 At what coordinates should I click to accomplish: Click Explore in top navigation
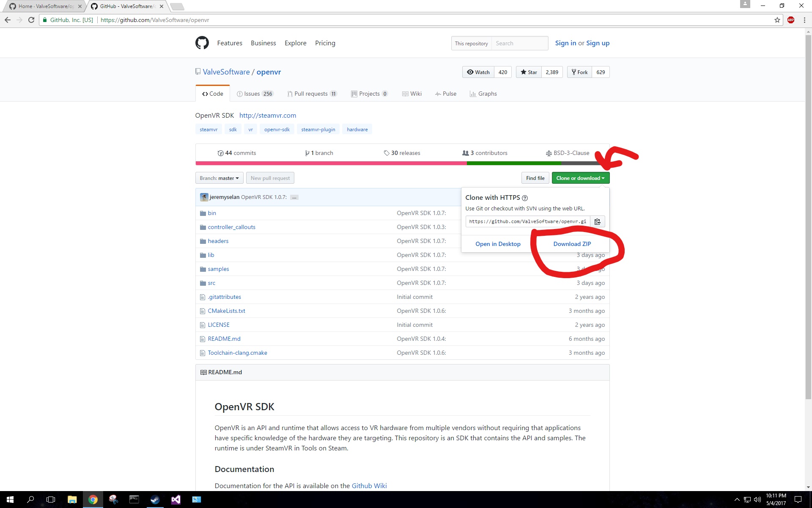[295, 43]
